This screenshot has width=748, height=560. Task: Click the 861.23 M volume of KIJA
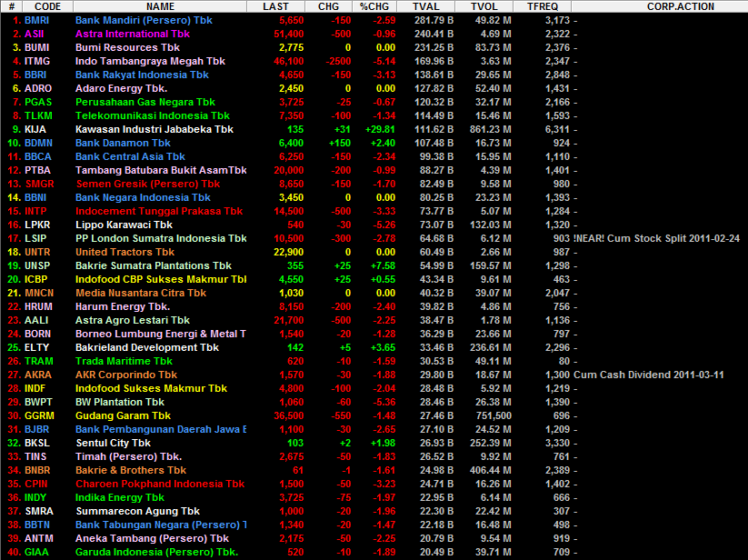[490, 129]
